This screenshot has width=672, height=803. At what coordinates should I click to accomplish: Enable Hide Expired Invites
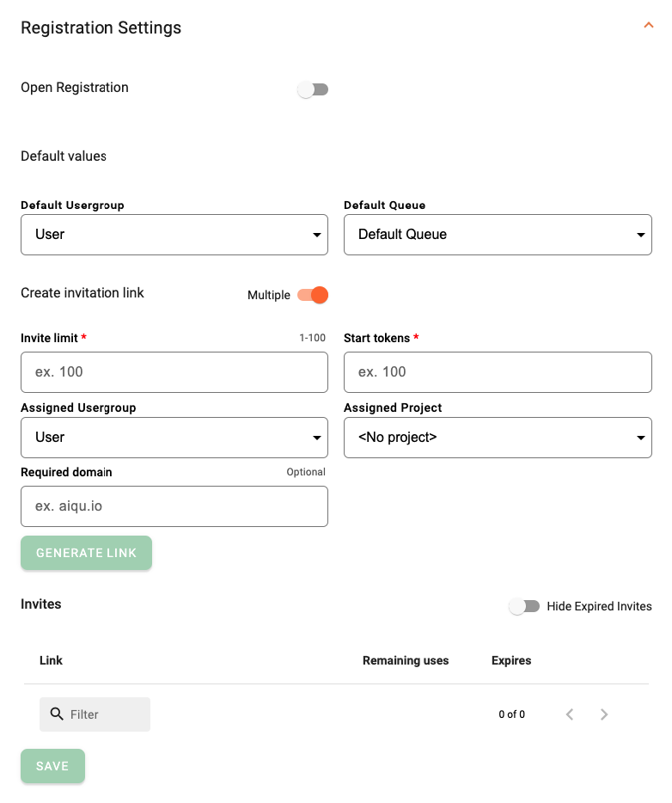pos(524,605)
